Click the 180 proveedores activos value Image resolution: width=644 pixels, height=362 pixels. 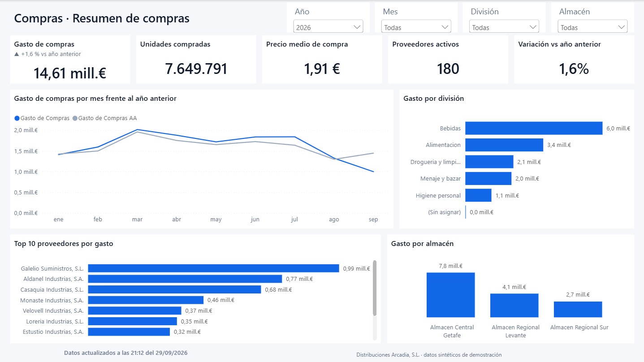(448, 69)
